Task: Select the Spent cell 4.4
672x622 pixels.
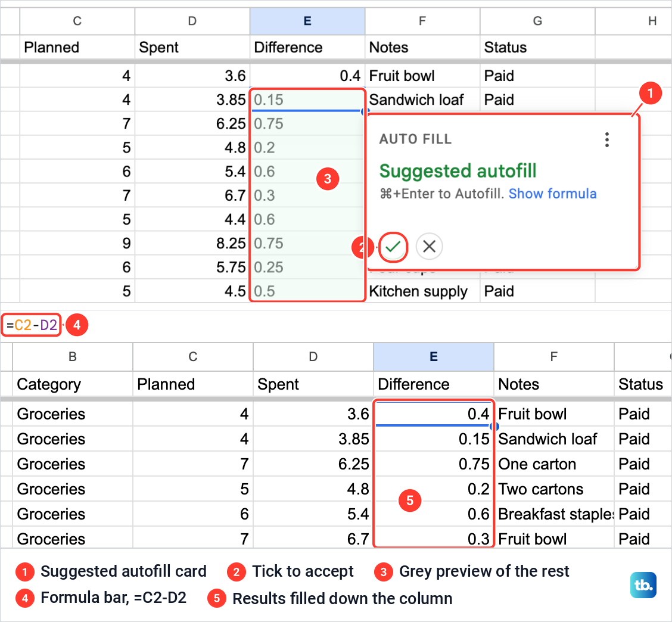Action: coord(192,219)
